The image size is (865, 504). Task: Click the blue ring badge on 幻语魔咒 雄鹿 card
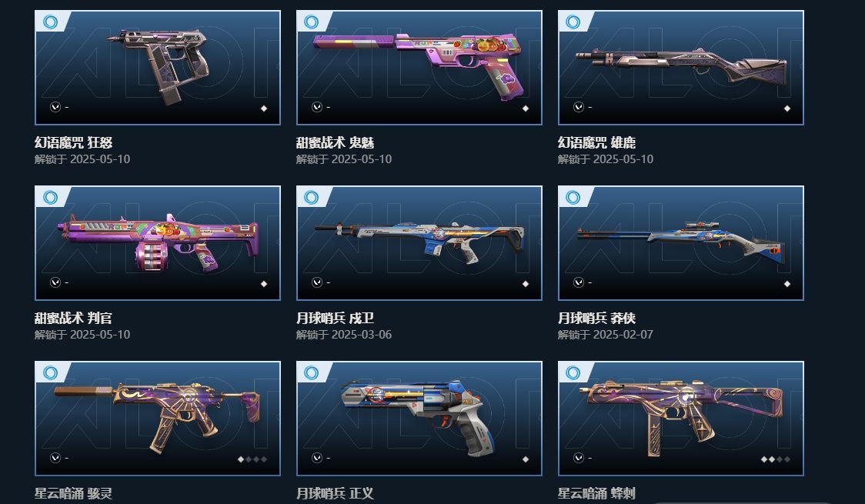click(573, 22)
